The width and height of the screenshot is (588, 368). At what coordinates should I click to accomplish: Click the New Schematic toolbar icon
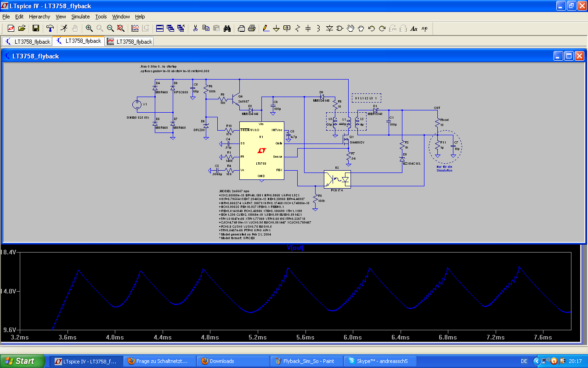[11, 29]
